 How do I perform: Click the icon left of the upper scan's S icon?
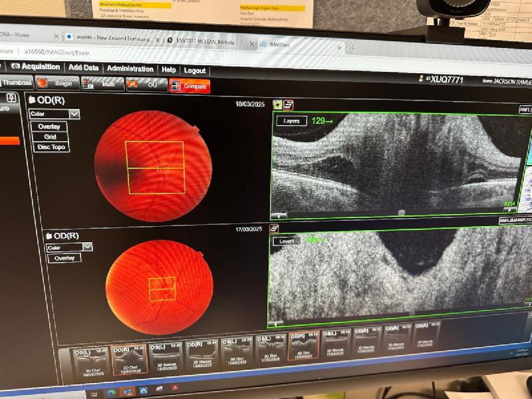278,104
